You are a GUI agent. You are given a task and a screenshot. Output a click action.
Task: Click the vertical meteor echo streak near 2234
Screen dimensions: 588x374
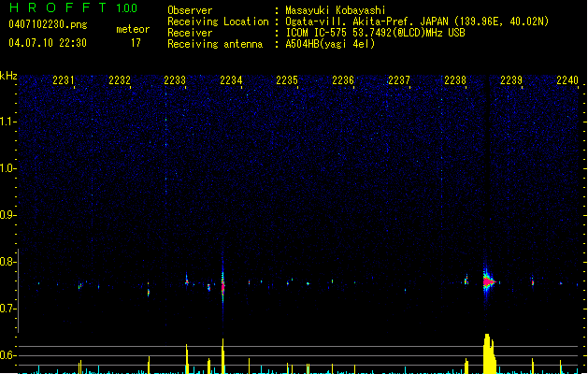tap(222, 286)
